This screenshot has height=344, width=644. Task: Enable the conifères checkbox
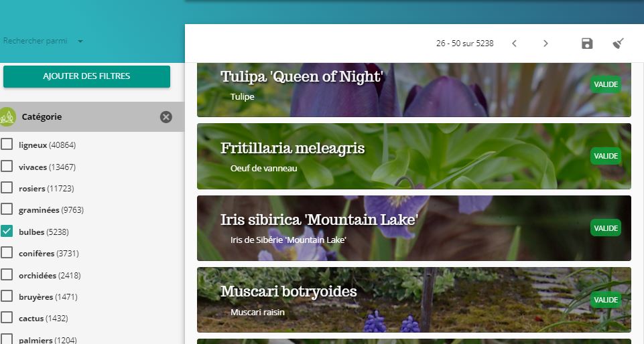(x=7, y=253)
